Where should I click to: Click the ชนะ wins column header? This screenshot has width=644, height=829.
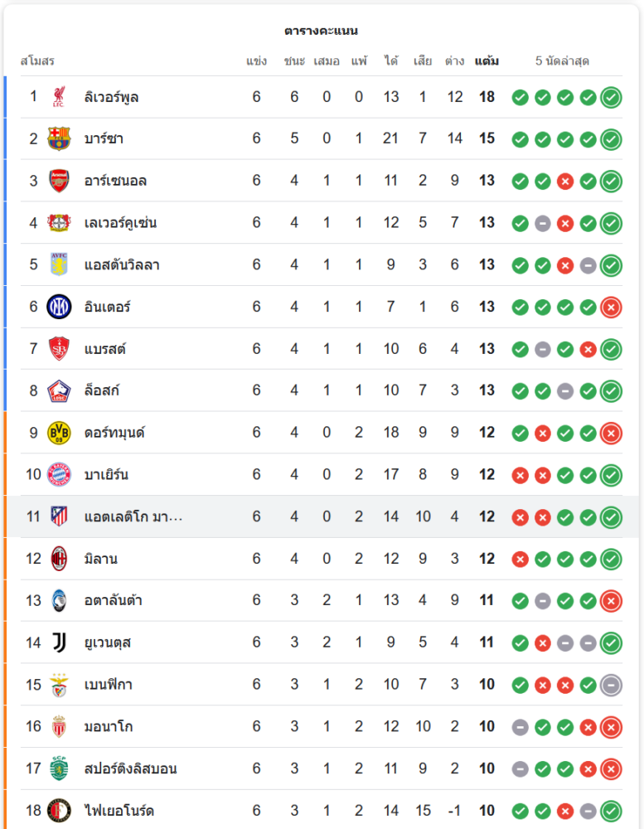(294, 61)
